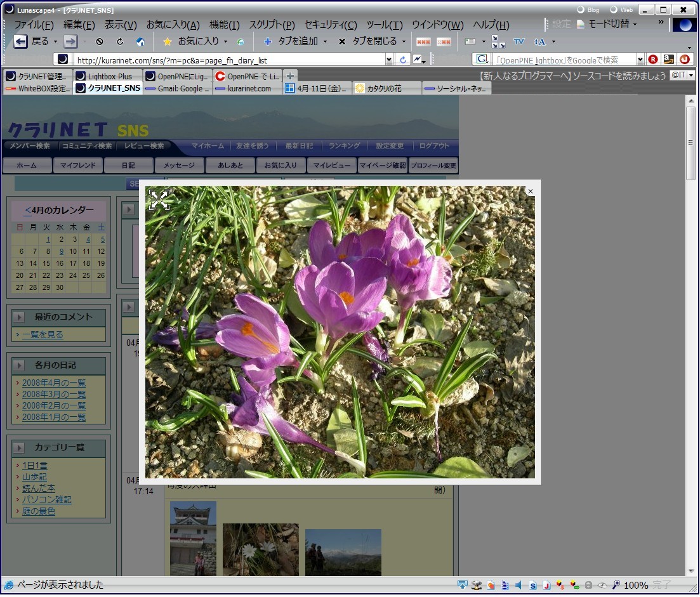Click the ログアウト link in header
The width and height of the screenshot is (700, 597).
pos(434,146)
